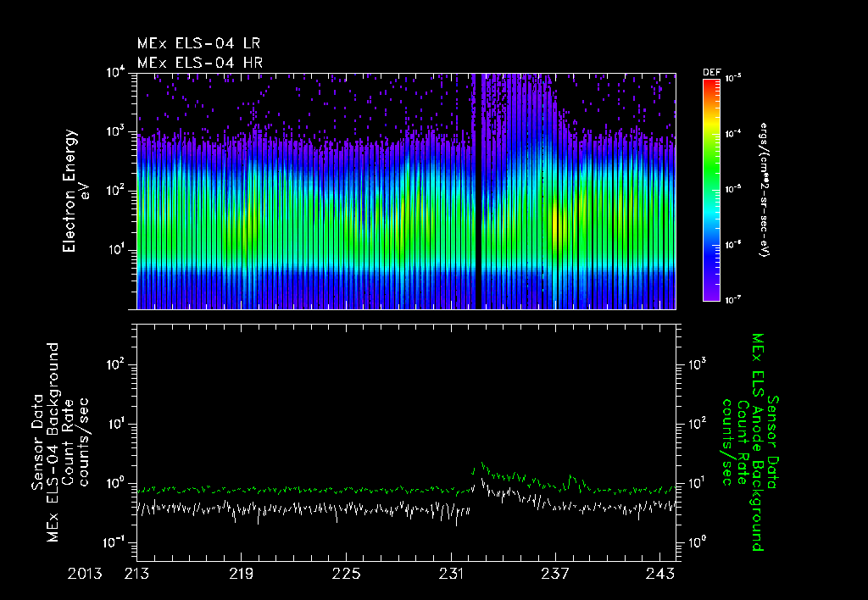Click the x-axis tick label 231

451,574
